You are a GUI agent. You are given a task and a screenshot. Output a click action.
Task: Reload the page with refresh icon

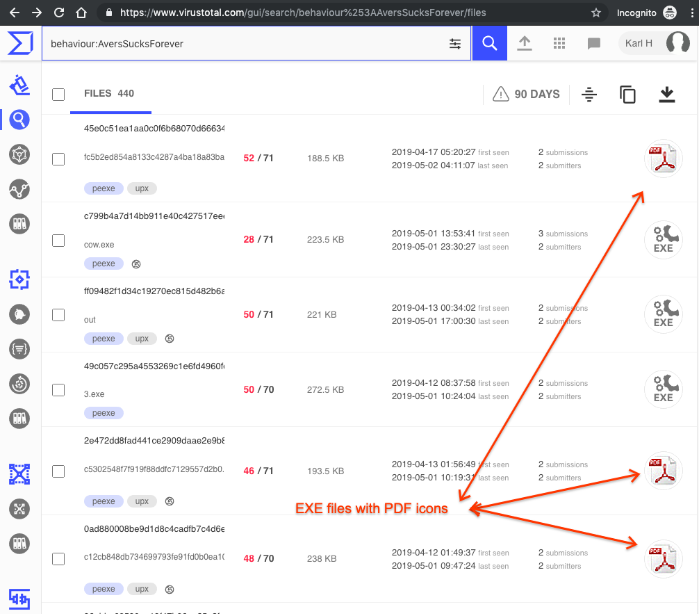(x=59, y=13)
